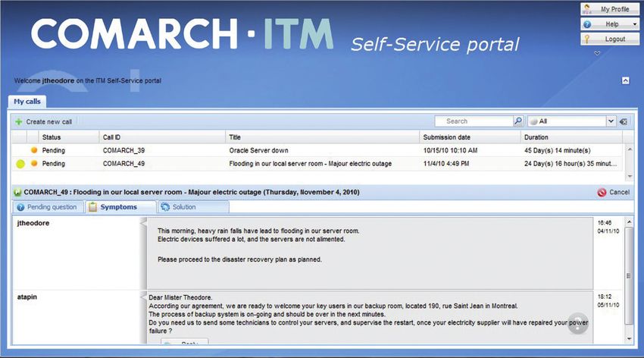Image resolution: width=644 pixels, height=358 pixels.
Task: Click the 16:46 04/11/10 message timestamp
Action: click(x=608, y=227)
